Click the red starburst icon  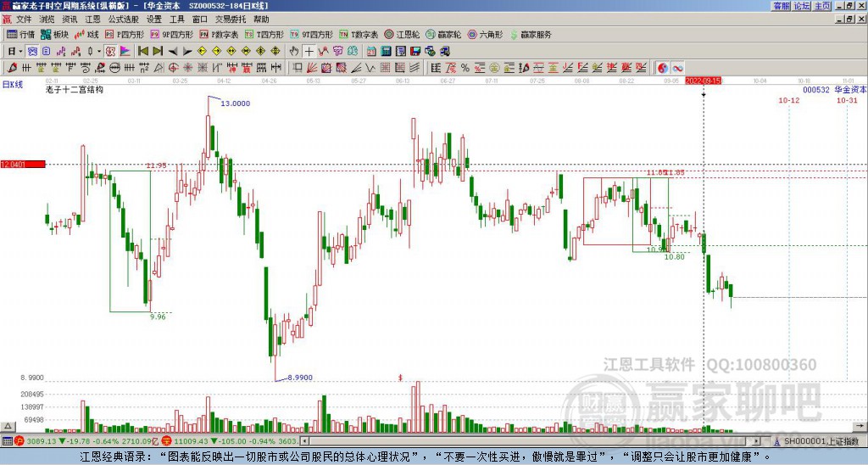(x=187, y=68)
